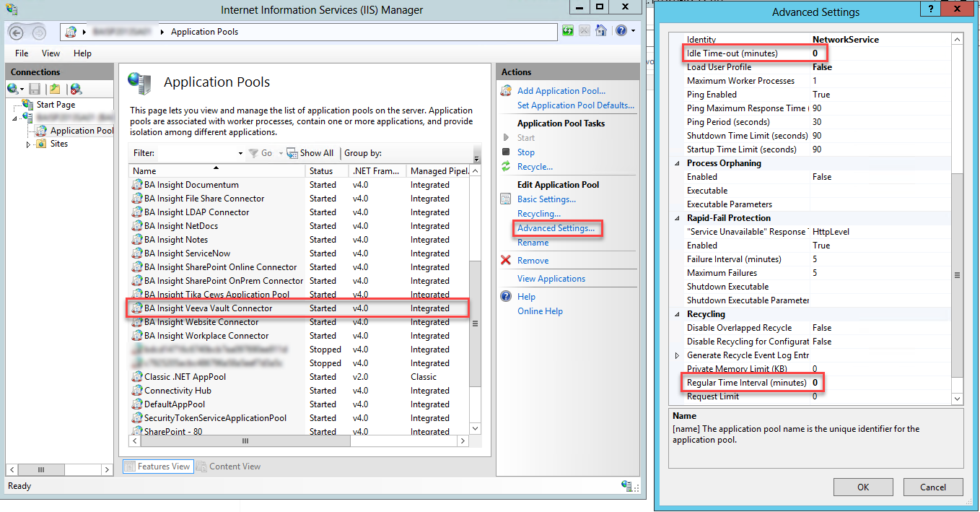Click the Add Application Pool icon
The image size is (980, 512).
[506, 91]
